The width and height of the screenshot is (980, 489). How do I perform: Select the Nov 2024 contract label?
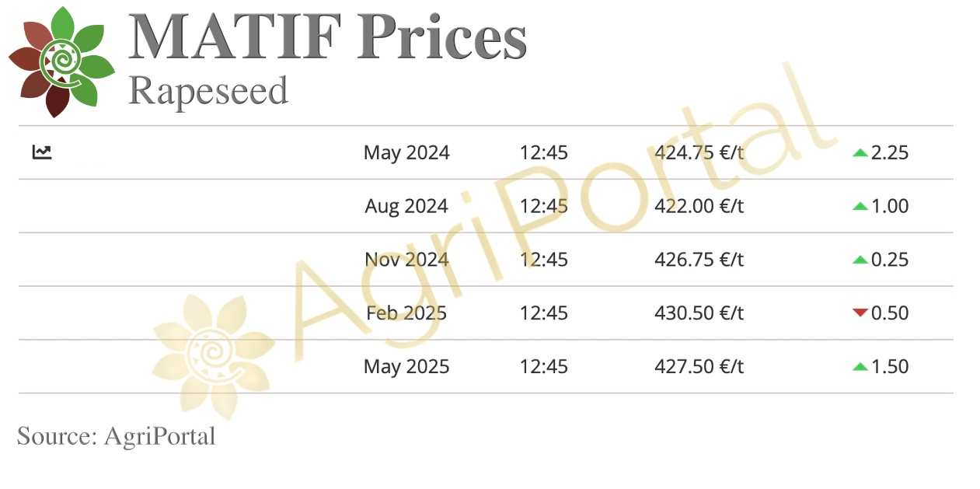coord(406,260)
